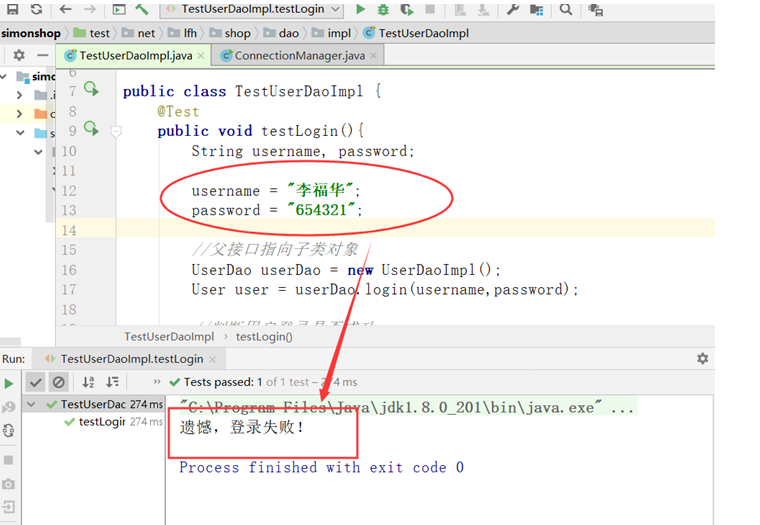This screenshot has width=760, height=525.
Task: Collapse the nested node under source folder
Action: click(x=38, y=152)
